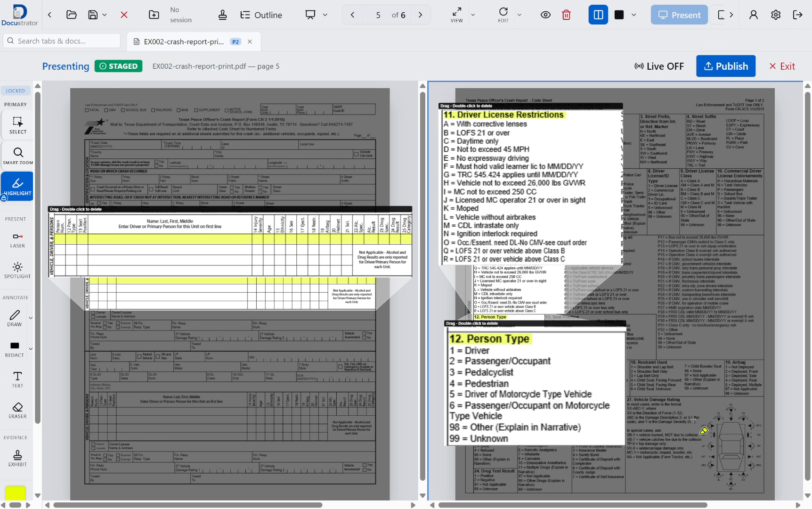Open the user account icon
The image size is (812, 509).
click(754, 15)
